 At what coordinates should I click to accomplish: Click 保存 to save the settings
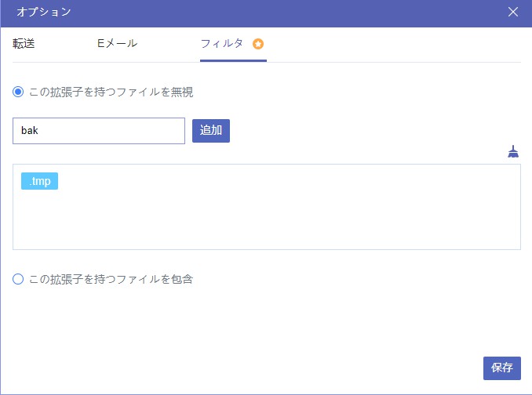click(x=502, y=368)
